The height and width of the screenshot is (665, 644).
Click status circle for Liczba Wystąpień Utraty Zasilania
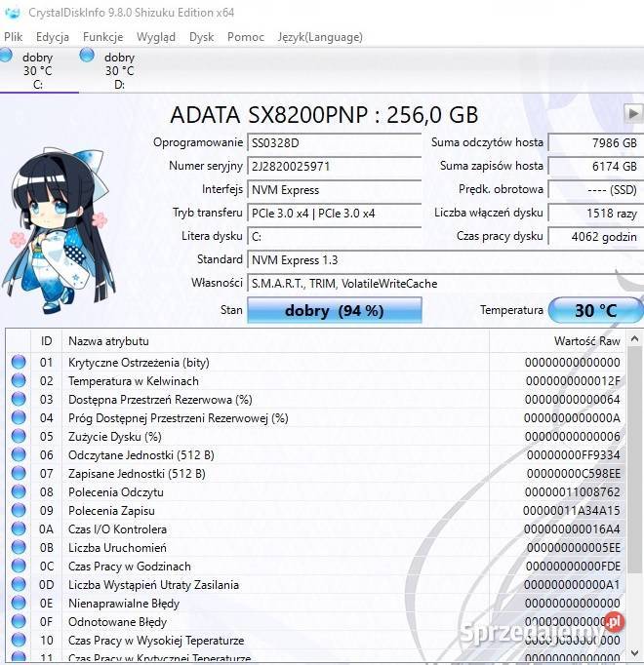[x=19, y=584]
